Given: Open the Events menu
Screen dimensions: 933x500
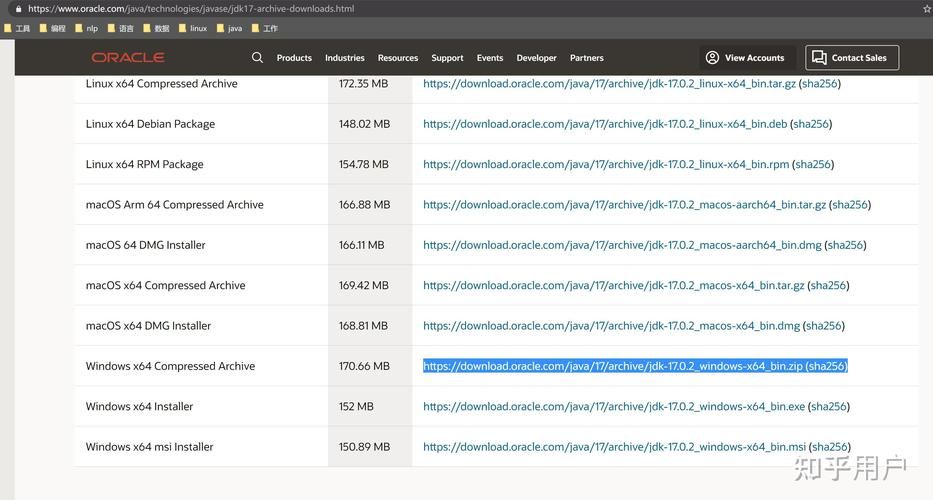Looking at the screenshot, I should 490,58.
